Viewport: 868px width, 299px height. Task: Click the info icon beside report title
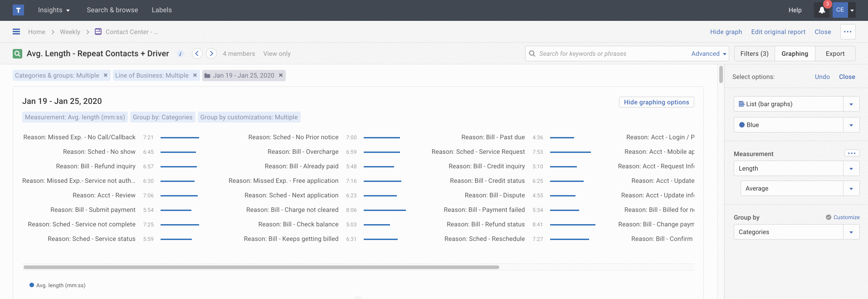coord(180,54)
